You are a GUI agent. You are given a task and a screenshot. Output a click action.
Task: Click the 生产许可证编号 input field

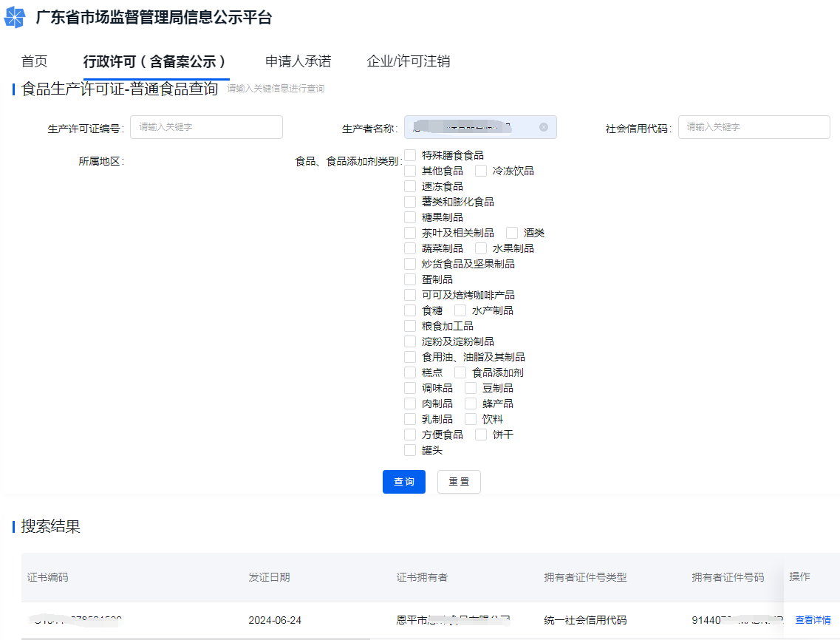(206, 127)
